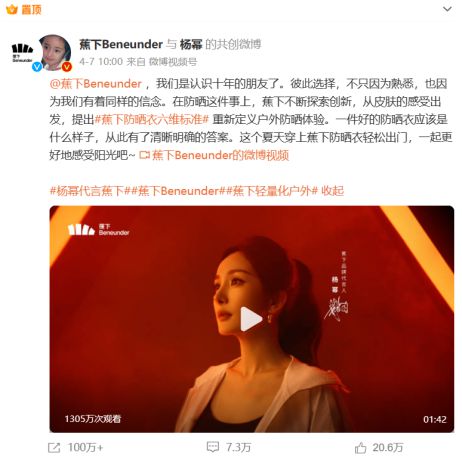Image resolution: width=462 pixels, height=457 pixels.
Task: Open the 杨幂 co-author name link
Action: [191, 44]
